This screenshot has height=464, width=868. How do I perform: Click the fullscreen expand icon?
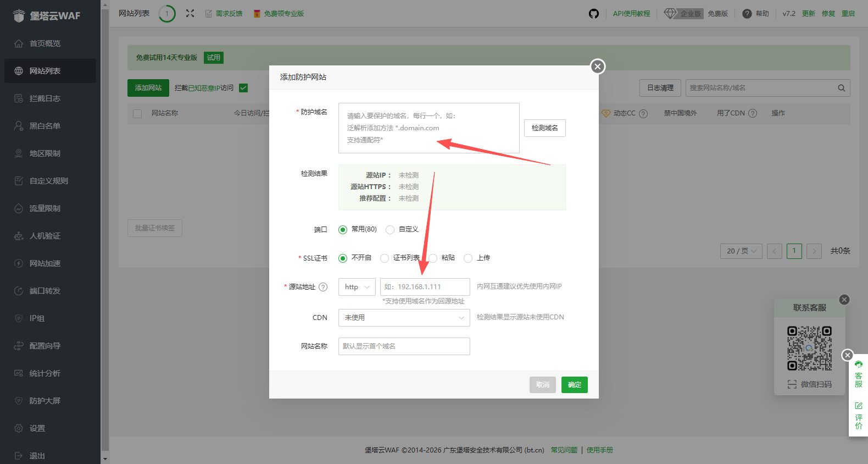(x=190, y=13)
